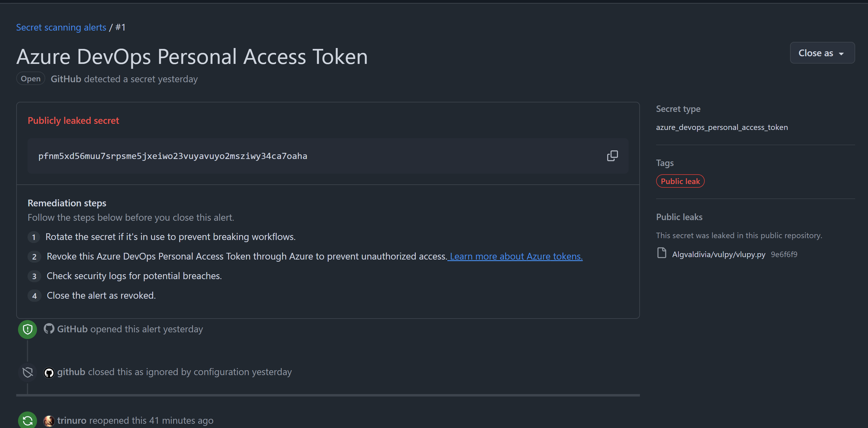The width and height of the screenshot is (868, 428).
Task: Open trinuro's profile link
Action: coord(72,421)
